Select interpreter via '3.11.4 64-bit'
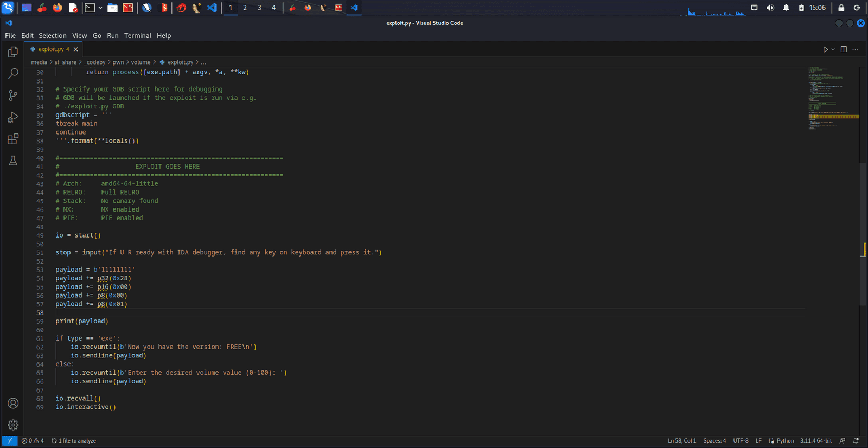The height and width of the screenshot is (448, 868). click(816, 441)
